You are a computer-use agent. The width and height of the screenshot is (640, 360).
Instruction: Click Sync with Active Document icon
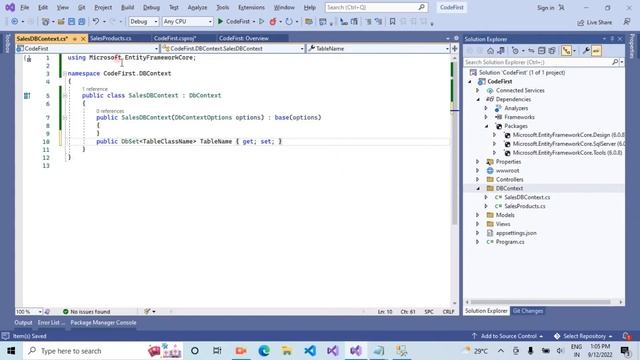coord(531,51)
